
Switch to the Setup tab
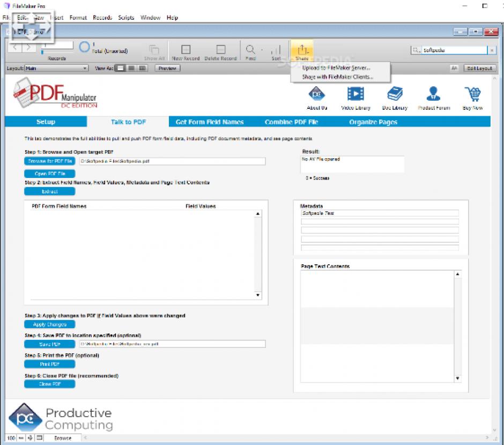(x=46, y=122)
